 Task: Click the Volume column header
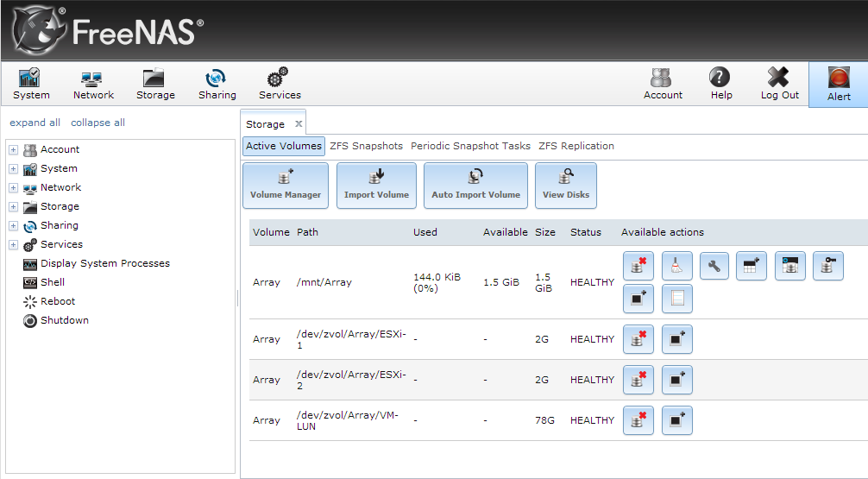click(271, 232)
